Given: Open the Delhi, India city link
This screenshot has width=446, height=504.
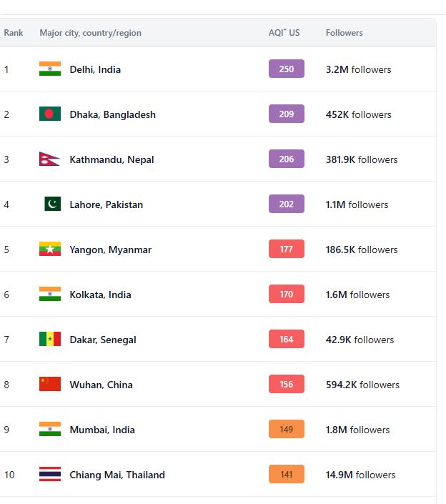Looking at the screenshot, I should click(95, 69).
